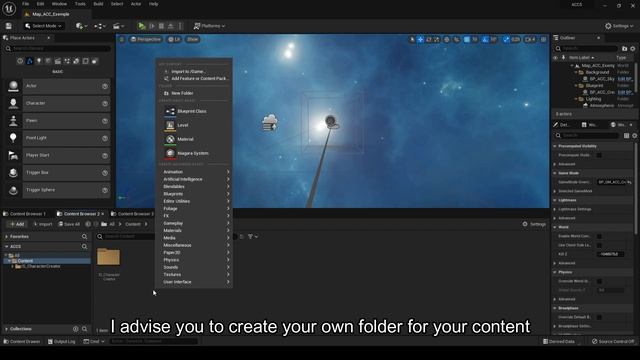Collapse the Physics section in Details

555,272
